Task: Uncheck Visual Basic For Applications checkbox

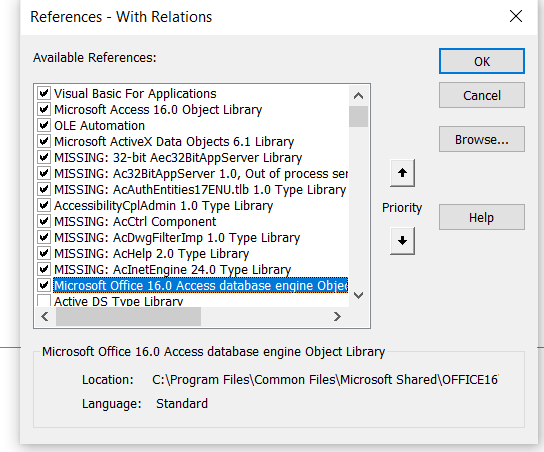Action: click(44, 93)
